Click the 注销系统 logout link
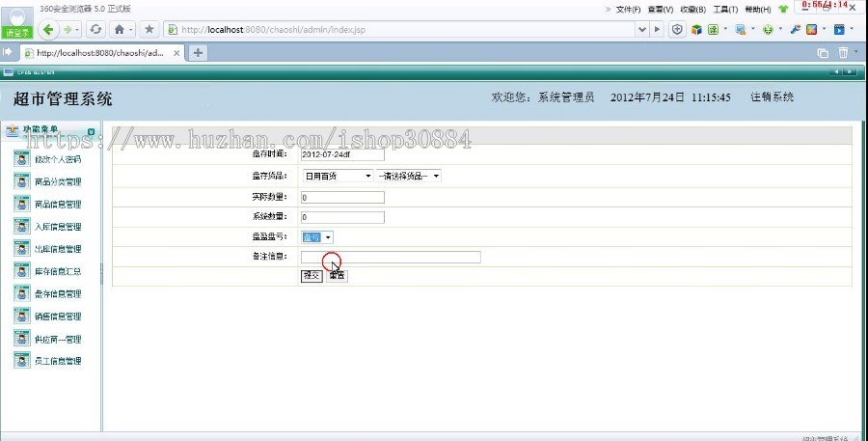This screenshot has width=868, height=441. (772, 96)
